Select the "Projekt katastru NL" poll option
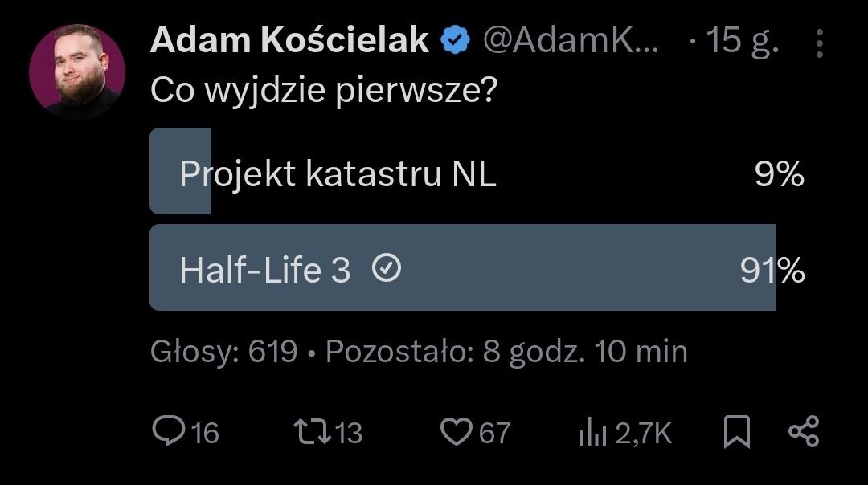The height and width of the screenshot is (485, 868). point(338,173)
